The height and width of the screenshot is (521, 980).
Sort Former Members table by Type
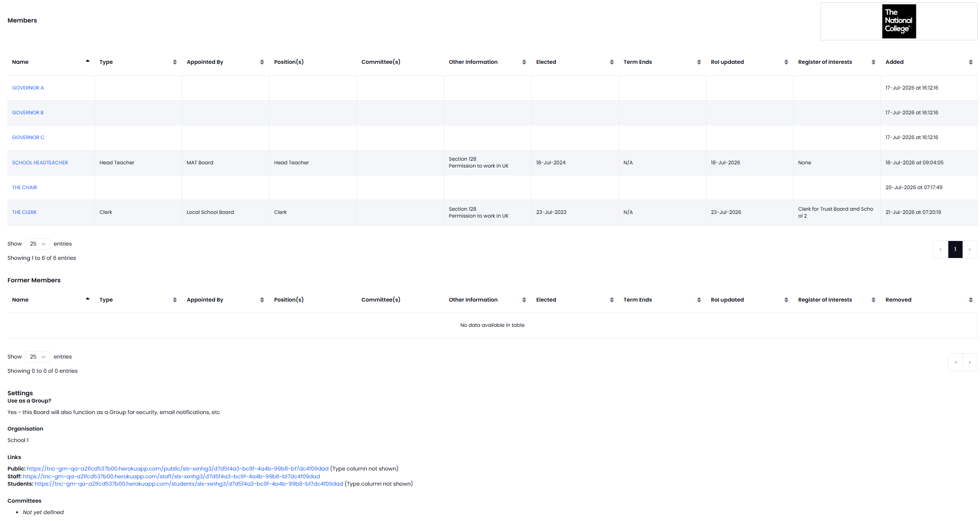[x=138, y=300]
